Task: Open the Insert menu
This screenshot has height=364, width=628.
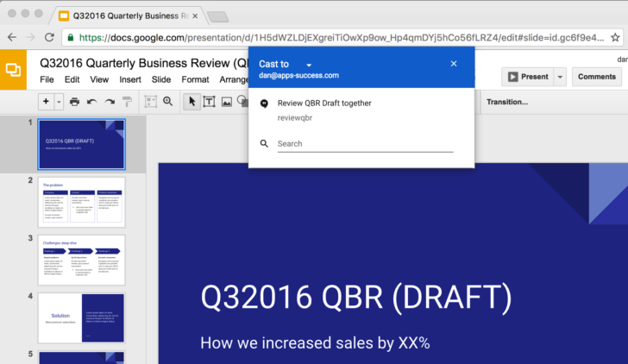Action: pos(130,79)
